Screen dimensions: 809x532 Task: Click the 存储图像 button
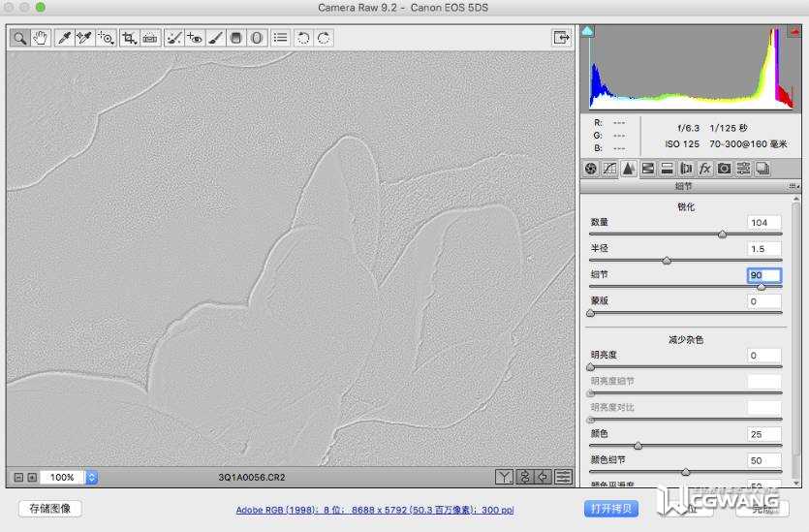point(50,509)
